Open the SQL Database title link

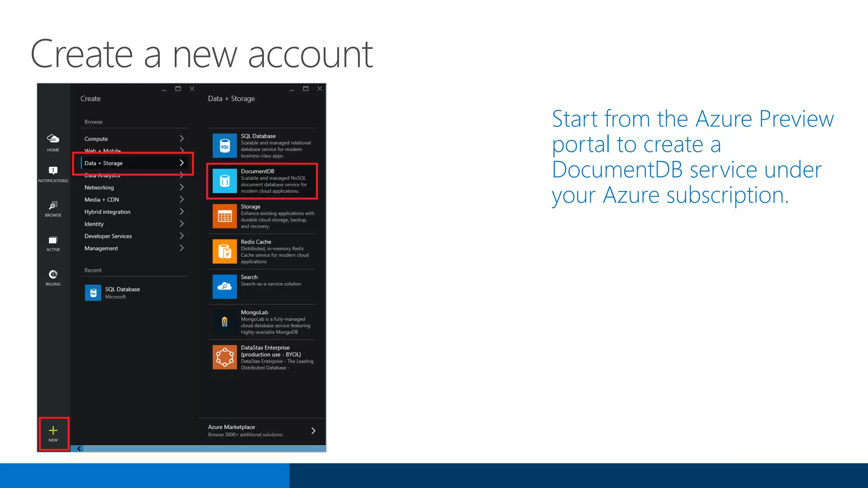coord(258,136)
